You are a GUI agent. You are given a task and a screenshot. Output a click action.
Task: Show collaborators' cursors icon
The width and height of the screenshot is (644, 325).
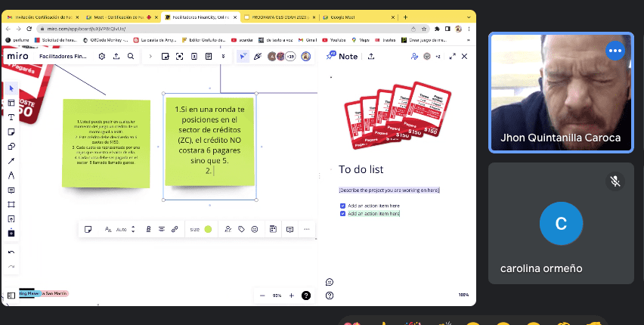(243, 56)
